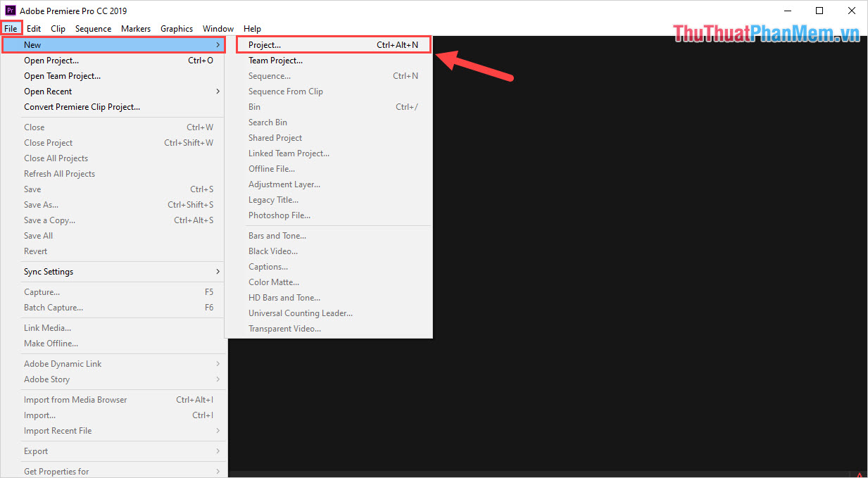The height and width of the screenshot is (478, 868).
Task: Click Linked Team Project... item
Action: pos(328,153)
